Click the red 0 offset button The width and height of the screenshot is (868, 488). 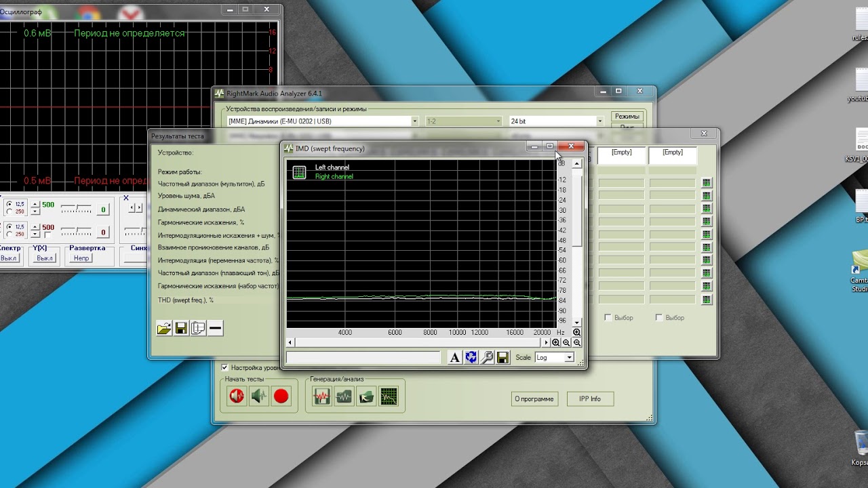click(x=103, y=232)
